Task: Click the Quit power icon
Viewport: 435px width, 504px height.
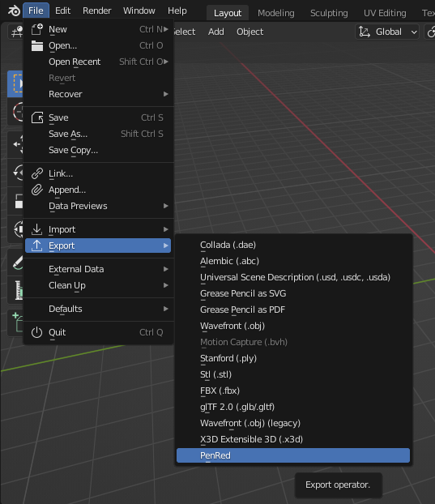Action: (x=37, y=332)
